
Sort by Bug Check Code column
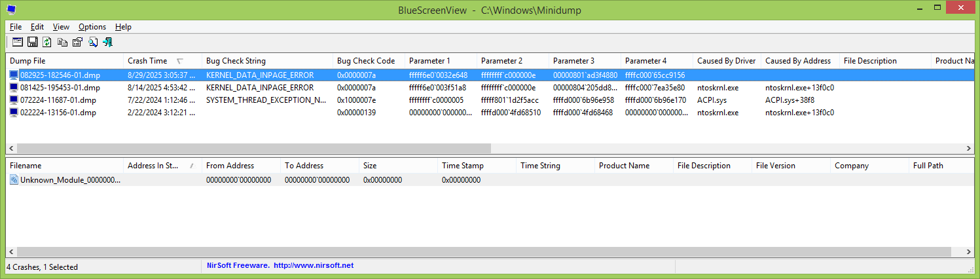(369, 61)
